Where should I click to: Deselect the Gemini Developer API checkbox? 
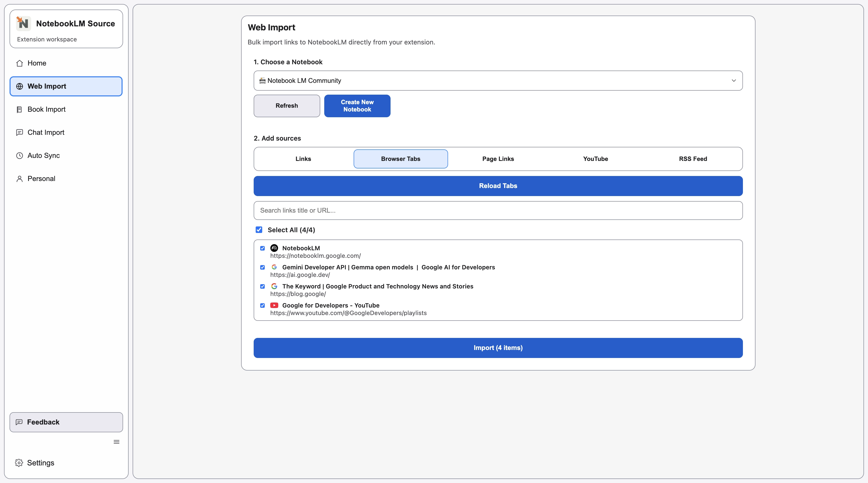tap(262, 267)
